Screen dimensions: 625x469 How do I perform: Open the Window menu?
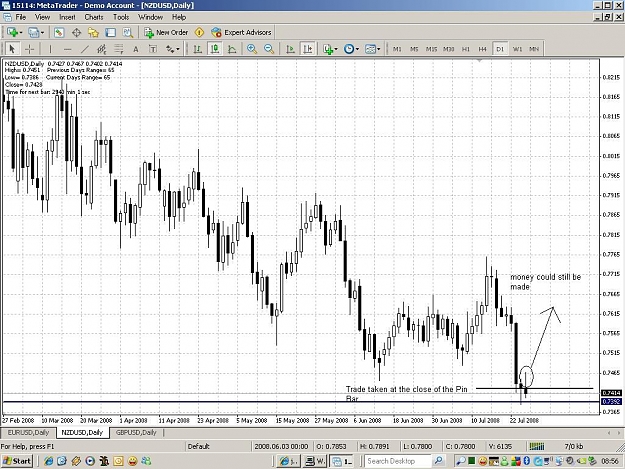pyautogui.click(x=150, y=17)
